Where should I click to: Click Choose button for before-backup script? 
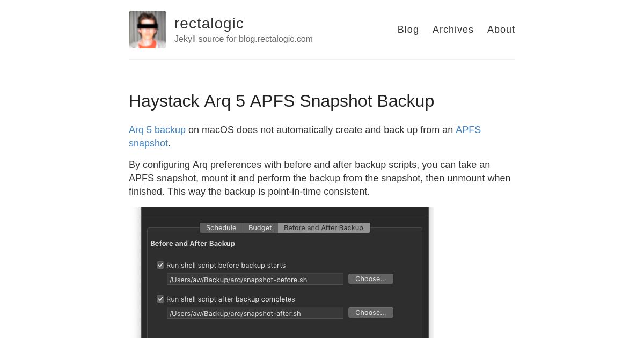[x=371, y=279]
